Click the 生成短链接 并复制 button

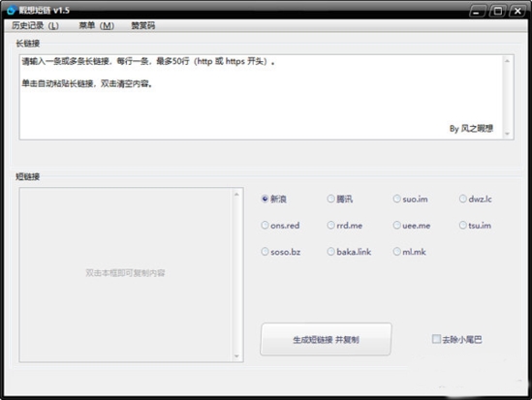pos(326,339)
